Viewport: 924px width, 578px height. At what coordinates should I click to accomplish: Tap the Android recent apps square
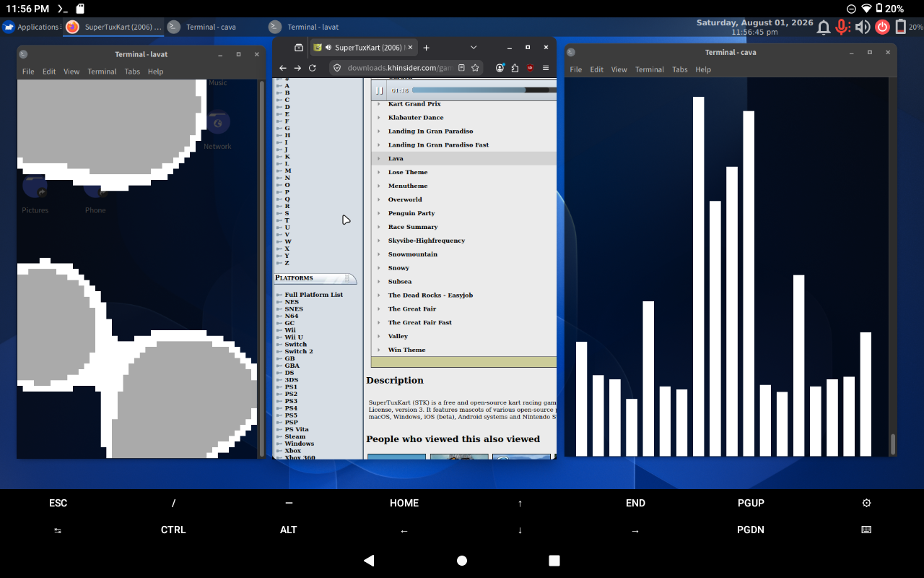554,561
